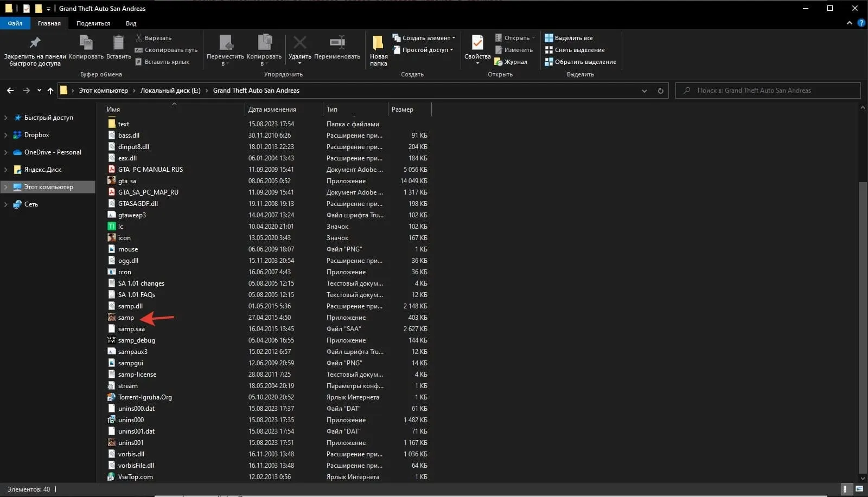The width and height of the screenshot is (868, 497).
Task: Refresh the folder view
Action: (660, 91)
